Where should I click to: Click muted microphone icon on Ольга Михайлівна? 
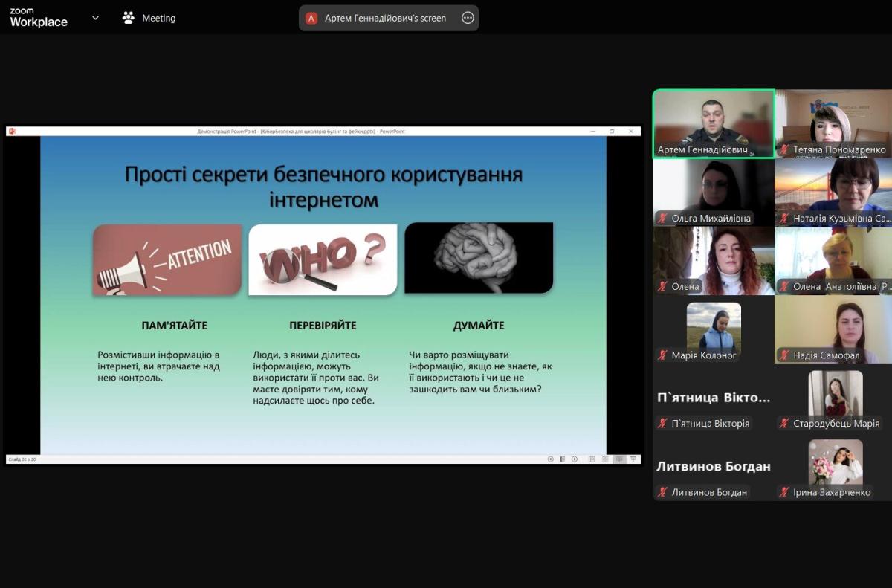tap(662, 219)
